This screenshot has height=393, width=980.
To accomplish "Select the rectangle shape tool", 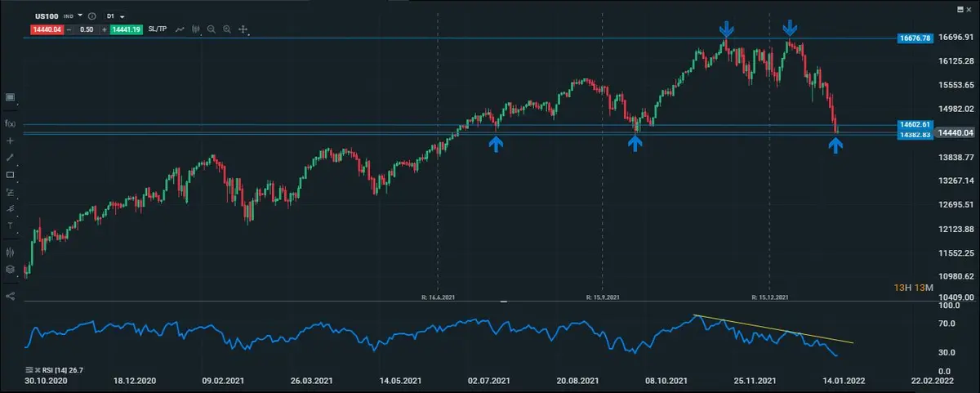I will (x=11, y=175).
